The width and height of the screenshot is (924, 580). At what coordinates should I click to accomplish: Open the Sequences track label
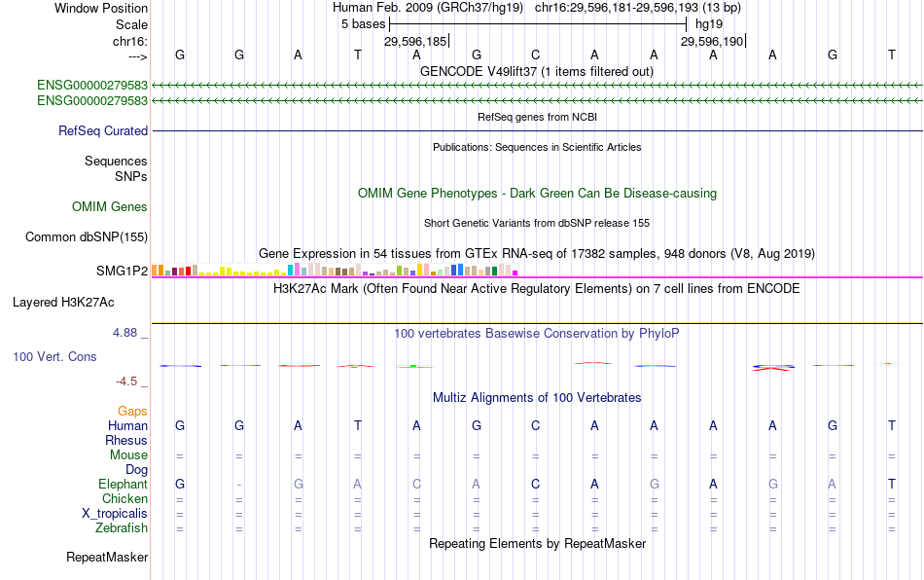click(x=116, y=161)
